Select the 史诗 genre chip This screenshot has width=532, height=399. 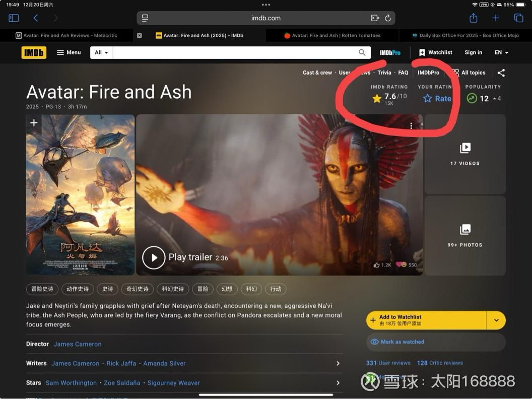107,289
